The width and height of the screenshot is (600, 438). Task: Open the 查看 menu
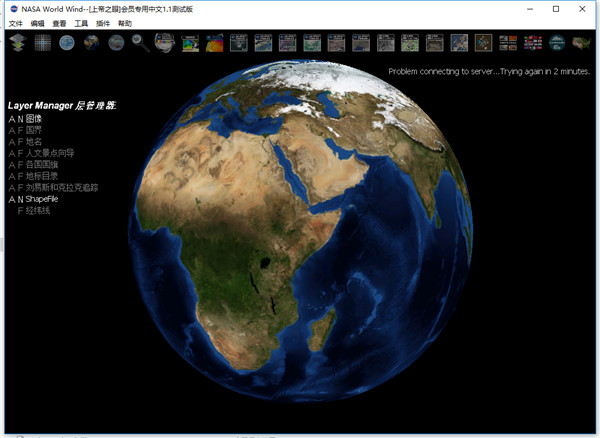coord(59,24)
